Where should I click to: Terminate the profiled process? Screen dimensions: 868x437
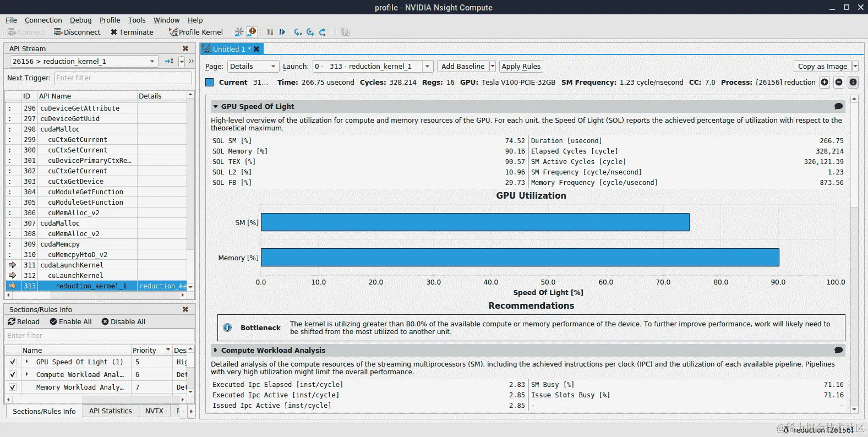132,32
